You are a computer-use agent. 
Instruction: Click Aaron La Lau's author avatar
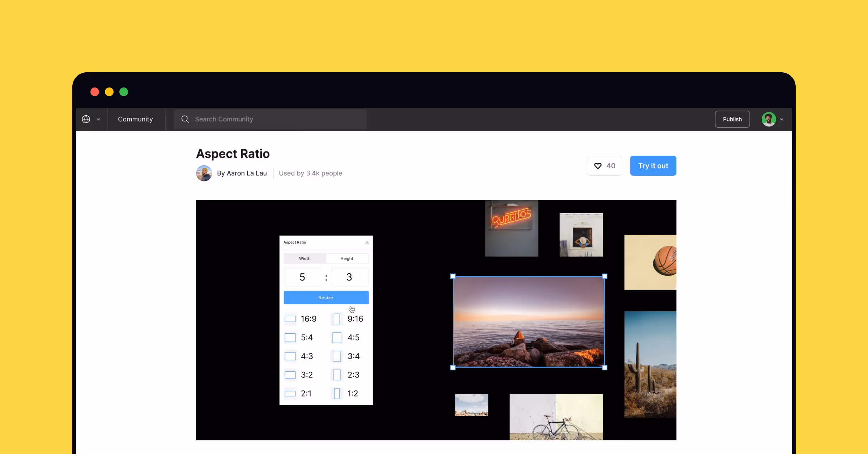(x=204, y=173)
